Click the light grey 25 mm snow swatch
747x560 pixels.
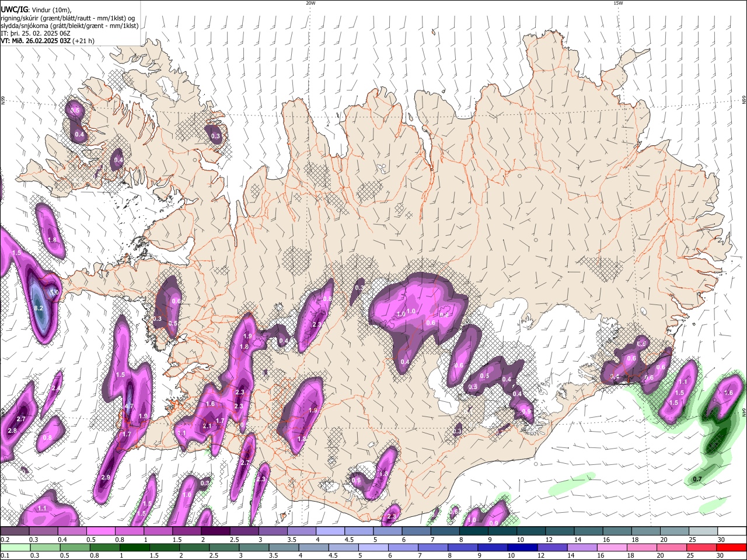point(704,531)
